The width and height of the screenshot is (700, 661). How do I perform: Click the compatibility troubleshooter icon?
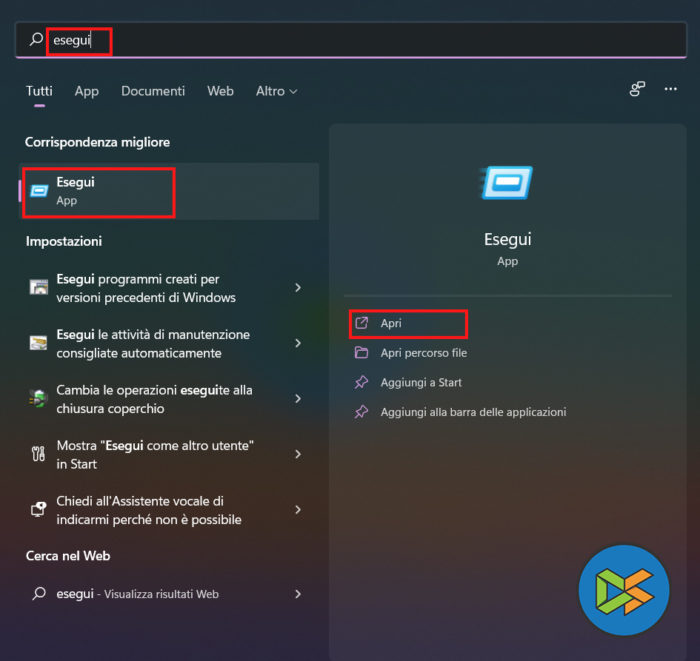[39, 287]
